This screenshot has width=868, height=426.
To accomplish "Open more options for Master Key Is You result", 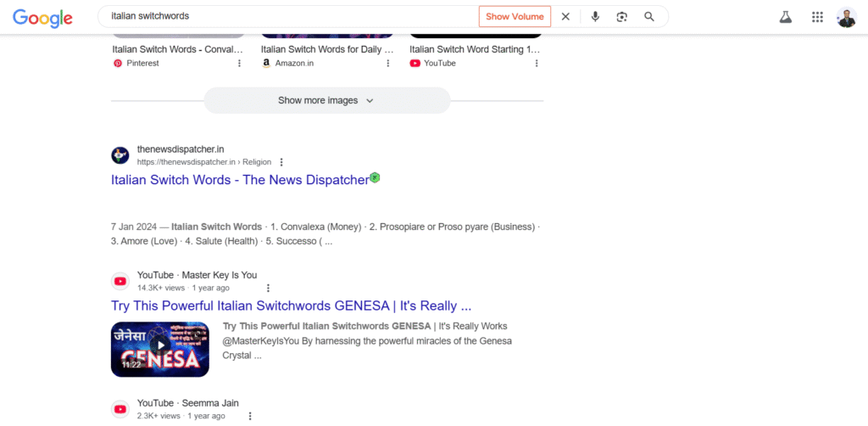I will [268, 288].
